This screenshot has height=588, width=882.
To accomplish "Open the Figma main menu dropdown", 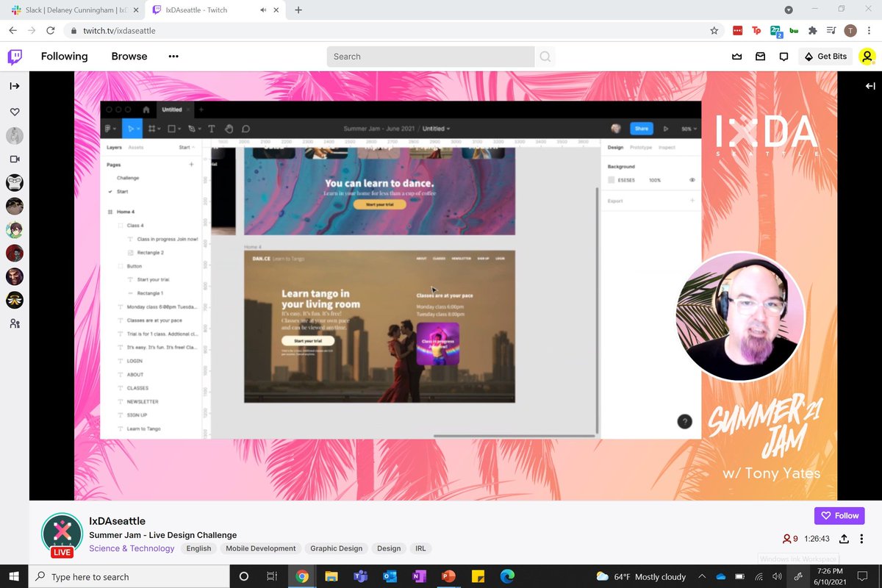I will (x=110, y=129).
